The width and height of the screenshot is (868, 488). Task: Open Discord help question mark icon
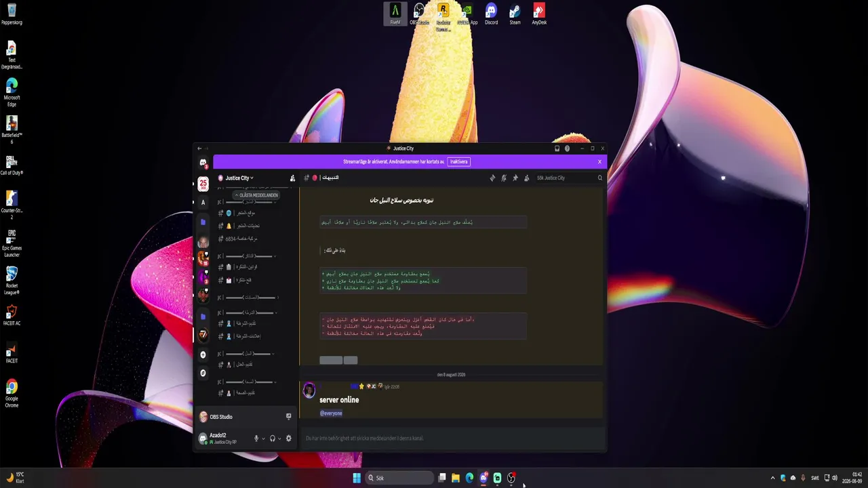(x=567, y=148)
